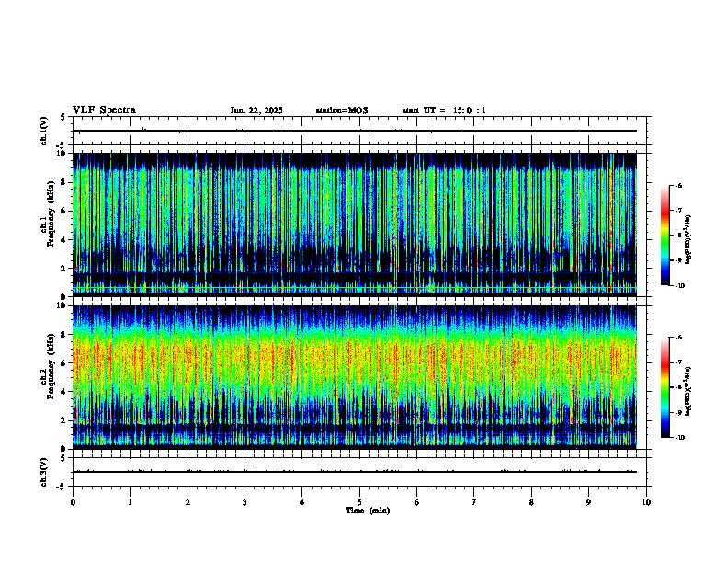The height and width of the screenshot is (563, 728).
Task: Select the ch.1 "Frequency (kHz)" axis label
Action: tap(51, 213)
